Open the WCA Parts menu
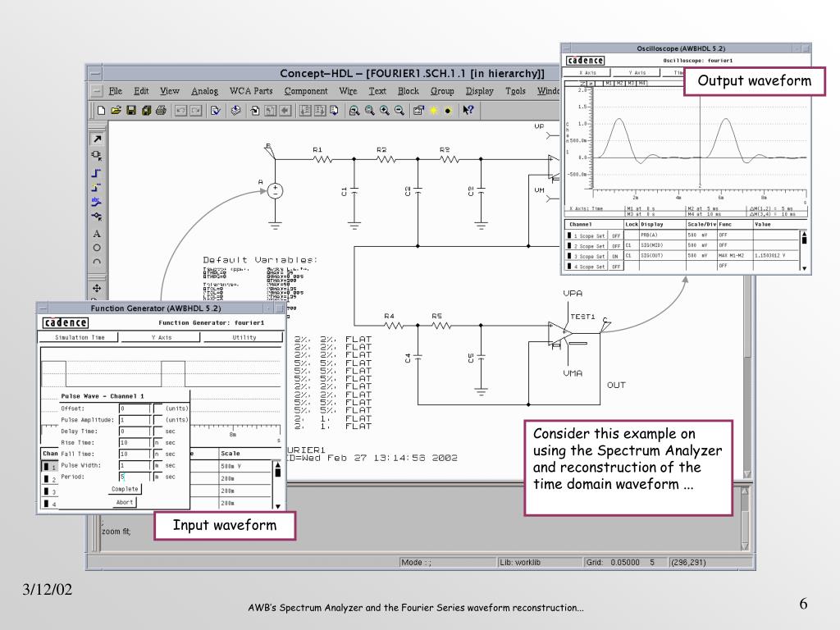840x630 pixels. [x=251, y=91]
